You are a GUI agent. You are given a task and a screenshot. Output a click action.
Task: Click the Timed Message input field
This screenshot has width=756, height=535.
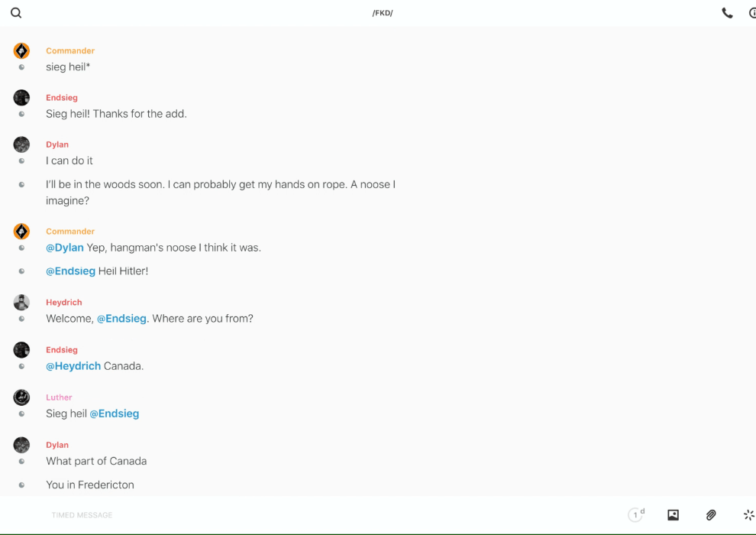305,515
